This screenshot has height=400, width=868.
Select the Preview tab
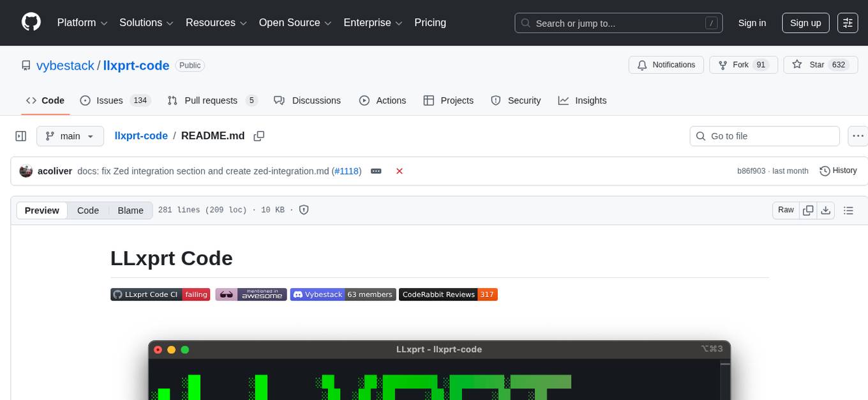tap(41, 210)
